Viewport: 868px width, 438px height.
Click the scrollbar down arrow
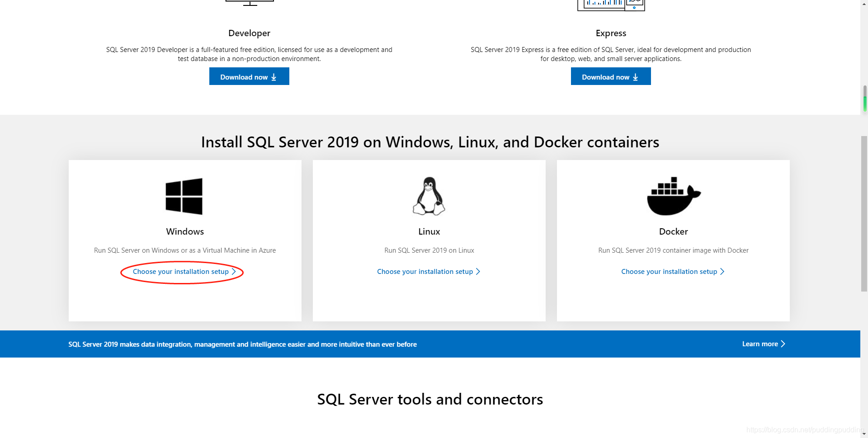pyautogui.click(x=864, y=434)
